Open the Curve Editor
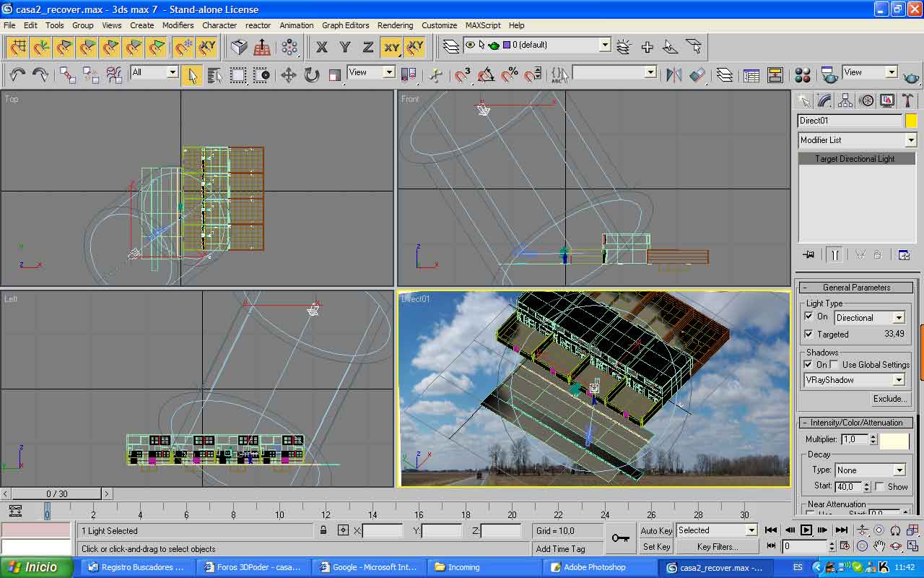The width and height of the screenshot is (924, 578). [751, 74]
